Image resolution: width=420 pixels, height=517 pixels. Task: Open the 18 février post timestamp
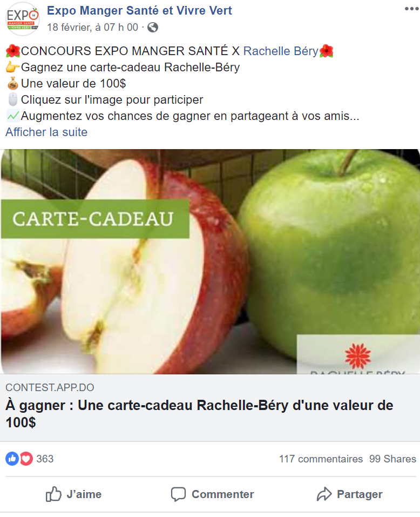pyautogui.click(x=92, y=28)
